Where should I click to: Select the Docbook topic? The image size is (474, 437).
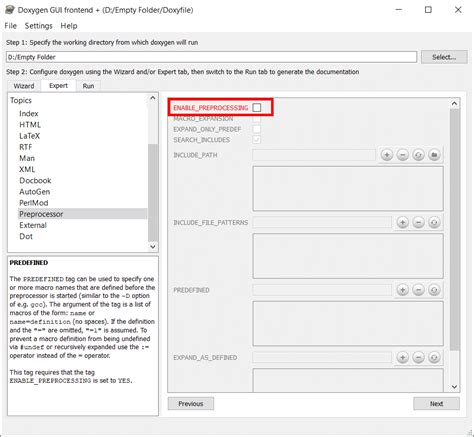[35, 181]
